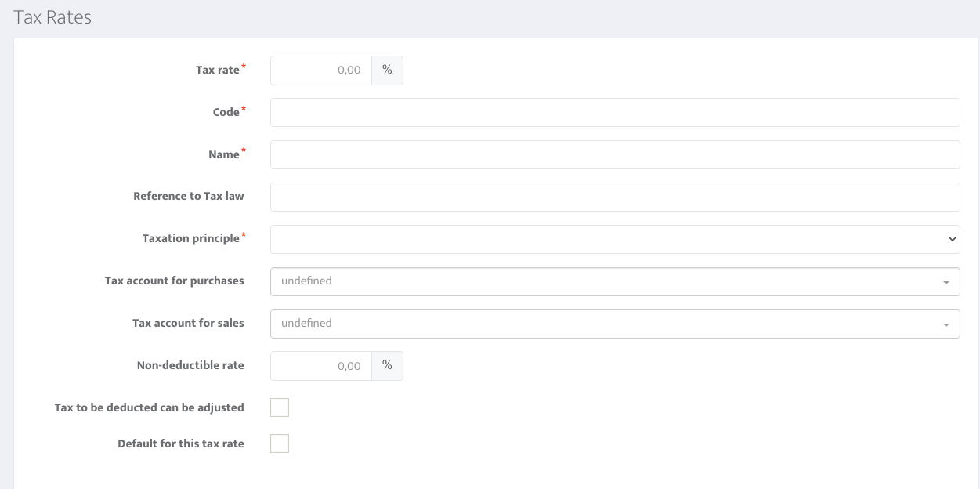The height and width of the screenshot is (489, 980).
Task: Focus the Tax rate percentage input
Action: pos(321,70)
